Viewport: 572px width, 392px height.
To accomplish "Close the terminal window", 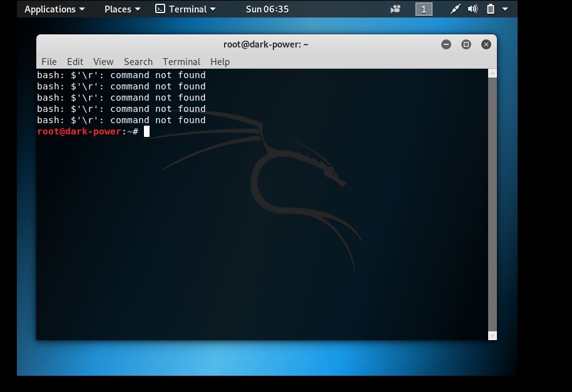I will [x=486, y=44].
